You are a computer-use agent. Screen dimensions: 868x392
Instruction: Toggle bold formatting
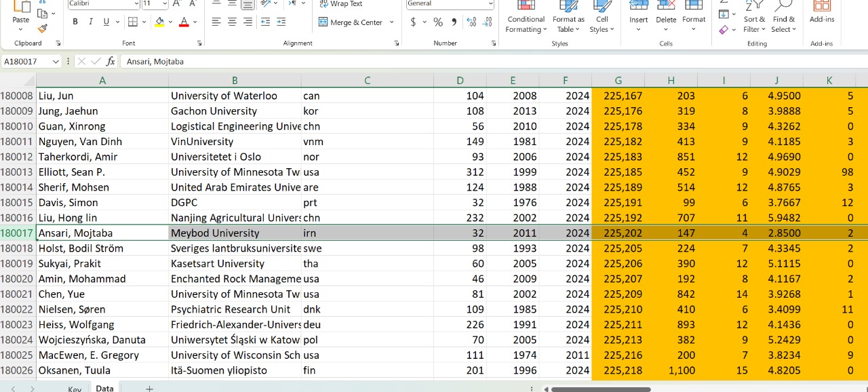75,22
